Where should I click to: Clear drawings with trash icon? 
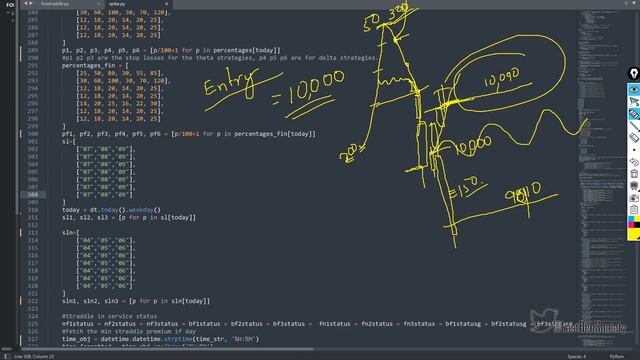[x=633, y=174]
